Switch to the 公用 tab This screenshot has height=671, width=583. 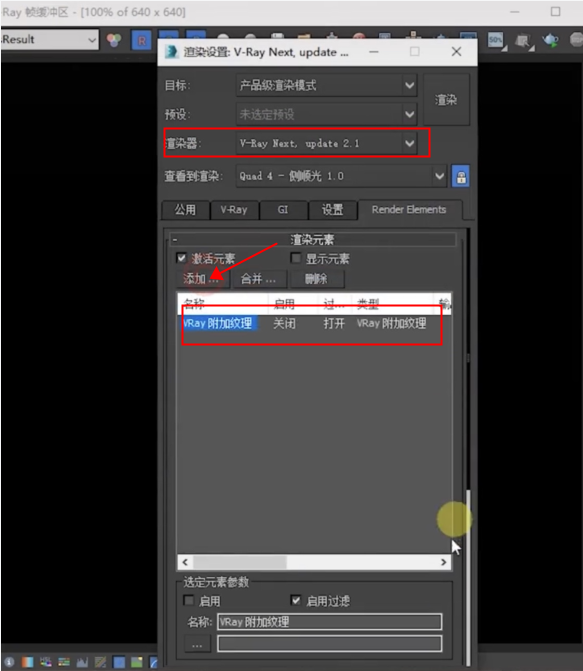pyautogui.click(x=185, y=210)
